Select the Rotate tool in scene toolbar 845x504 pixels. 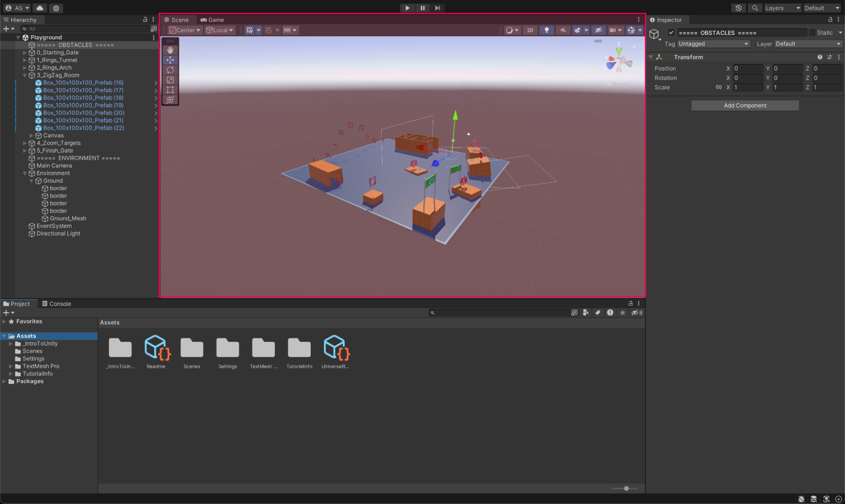pos(170,70)
